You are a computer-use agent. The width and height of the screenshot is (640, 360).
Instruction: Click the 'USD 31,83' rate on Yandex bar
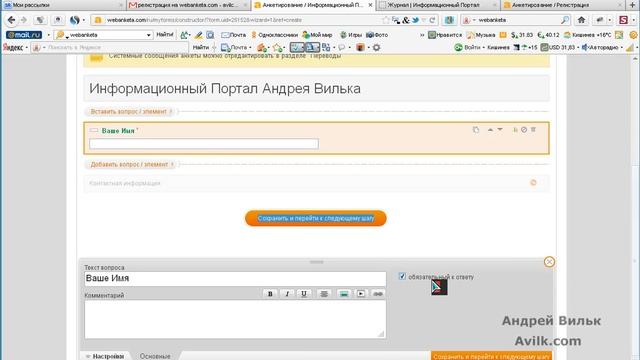point(558,47)
